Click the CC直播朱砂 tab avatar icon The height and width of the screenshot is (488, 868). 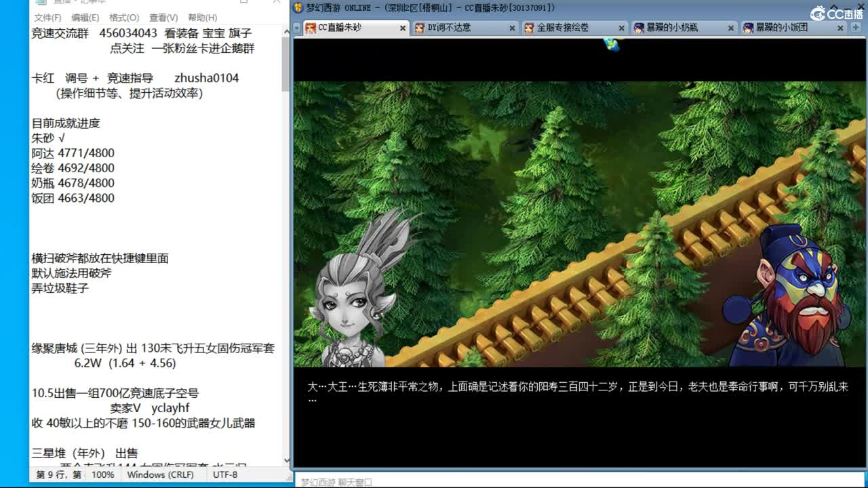coord(311,28)
